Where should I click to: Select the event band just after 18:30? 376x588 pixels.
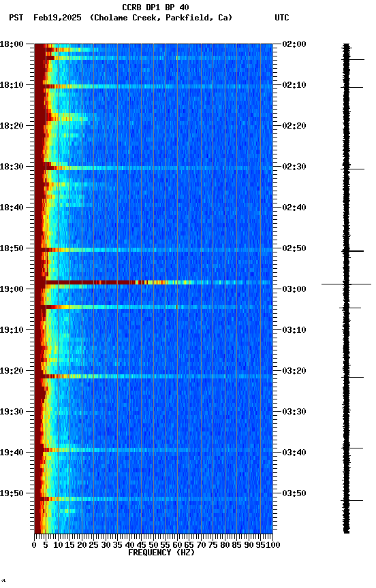click(x=153, y=168)
